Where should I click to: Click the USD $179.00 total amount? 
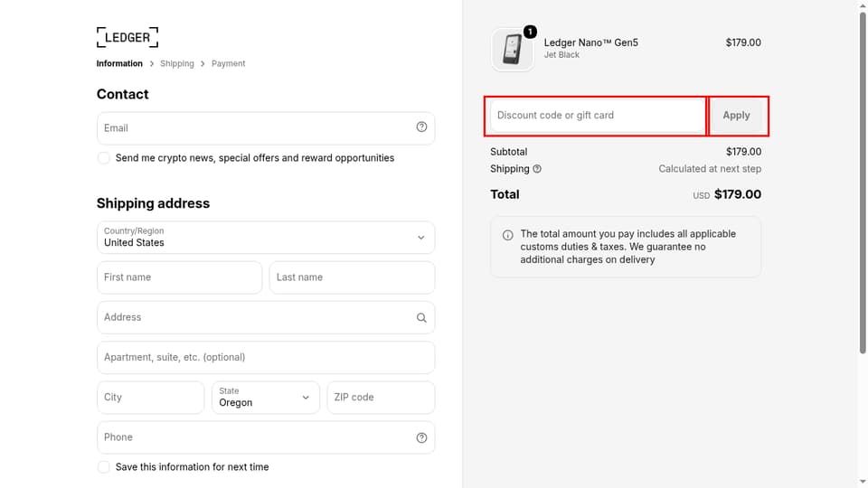pyautogui.click(x=727, y=195)
